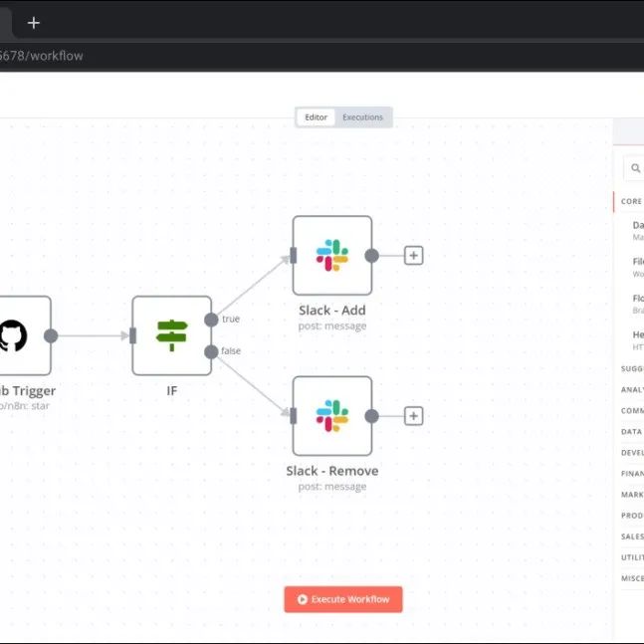Expand the PROD... node category
The width and height of the screenshot is (644, 644).
[632, 516]
